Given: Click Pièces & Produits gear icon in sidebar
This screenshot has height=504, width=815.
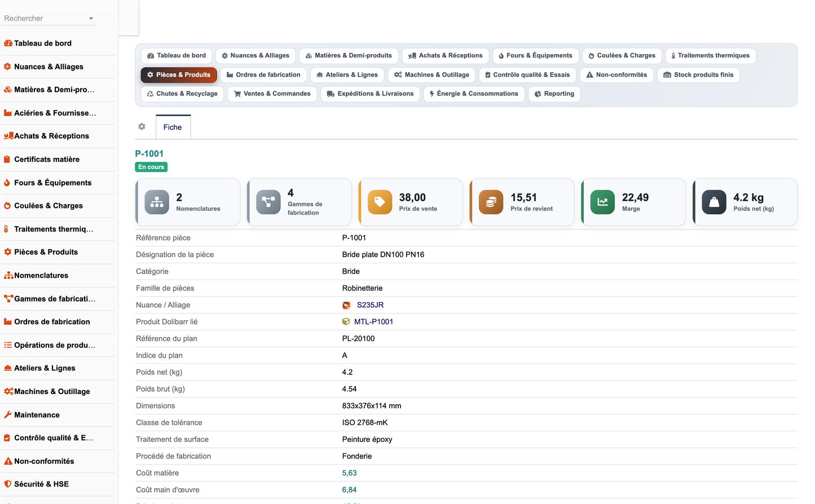Looking at the screenshot, I should click(8, 252).
